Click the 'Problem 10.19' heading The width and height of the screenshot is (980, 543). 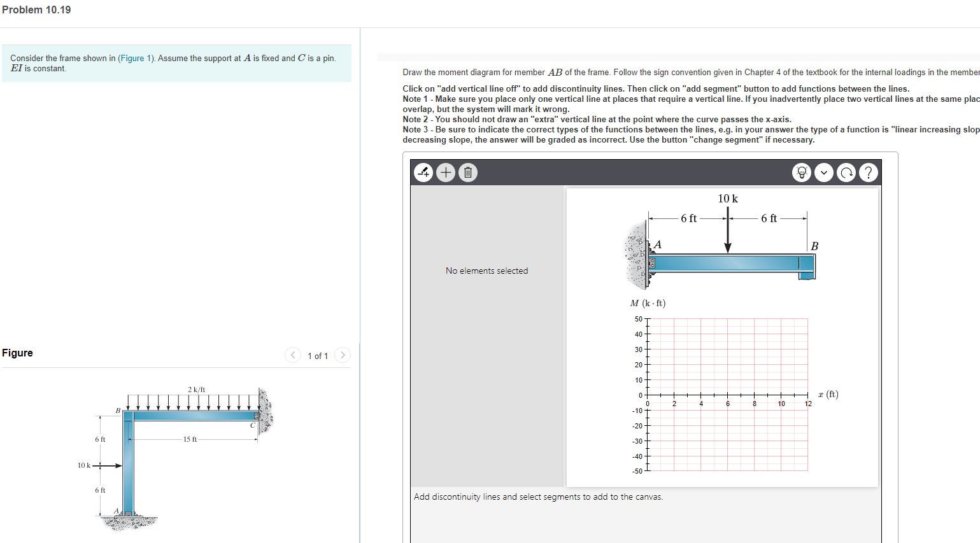point(36,10)
